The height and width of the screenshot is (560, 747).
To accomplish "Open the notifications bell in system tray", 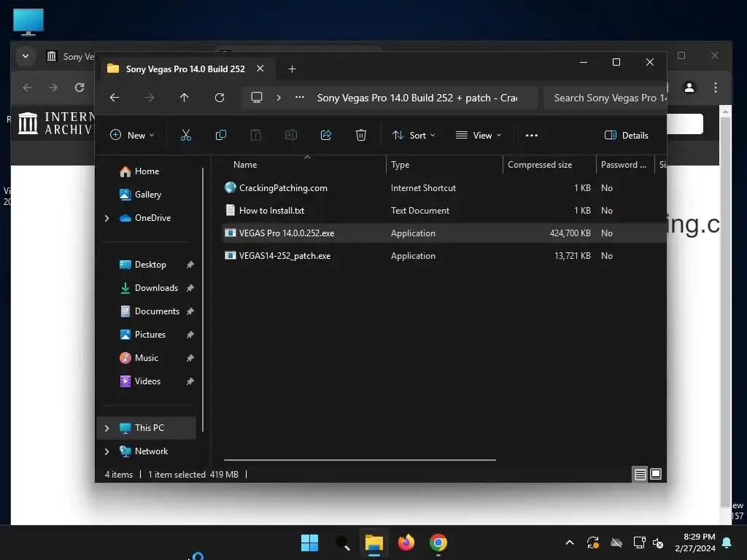I will pos(727,542).
